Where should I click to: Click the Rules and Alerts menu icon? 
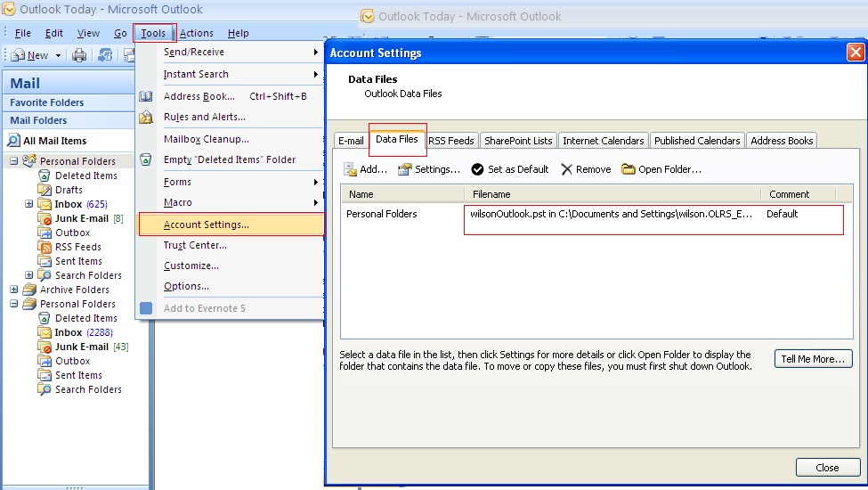[x=146, y=117]
